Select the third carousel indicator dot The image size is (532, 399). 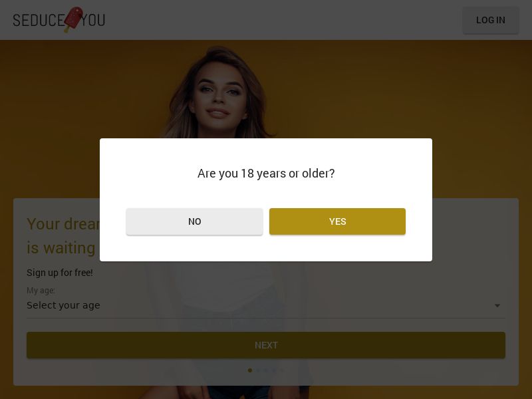266,370
